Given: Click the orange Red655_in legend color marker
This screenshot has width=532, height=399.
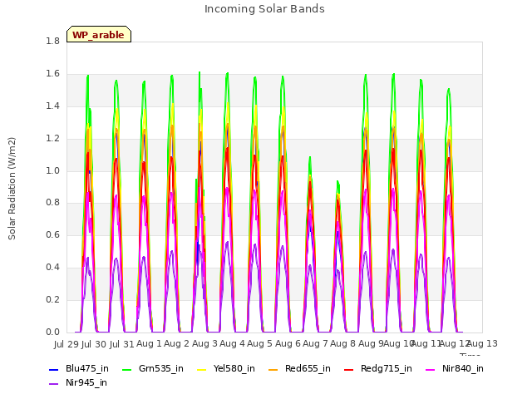Looking at the screenshot, I should tap(273, 369).
